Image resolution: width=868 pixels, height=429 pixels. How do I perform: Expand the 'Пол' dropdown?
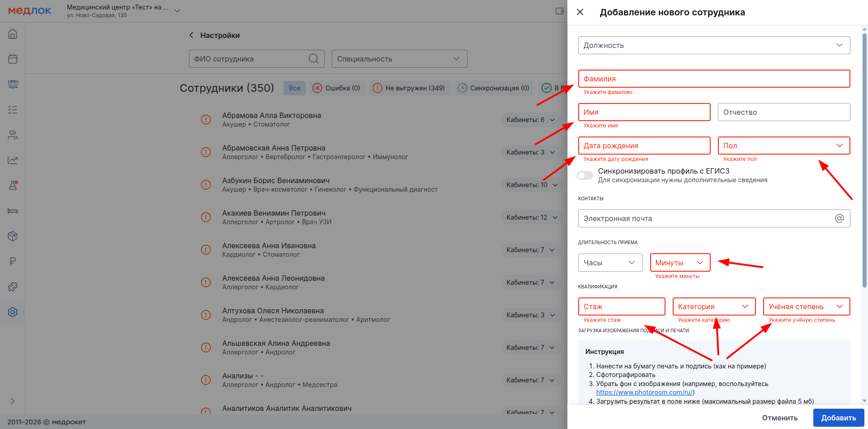click(783, 146)
